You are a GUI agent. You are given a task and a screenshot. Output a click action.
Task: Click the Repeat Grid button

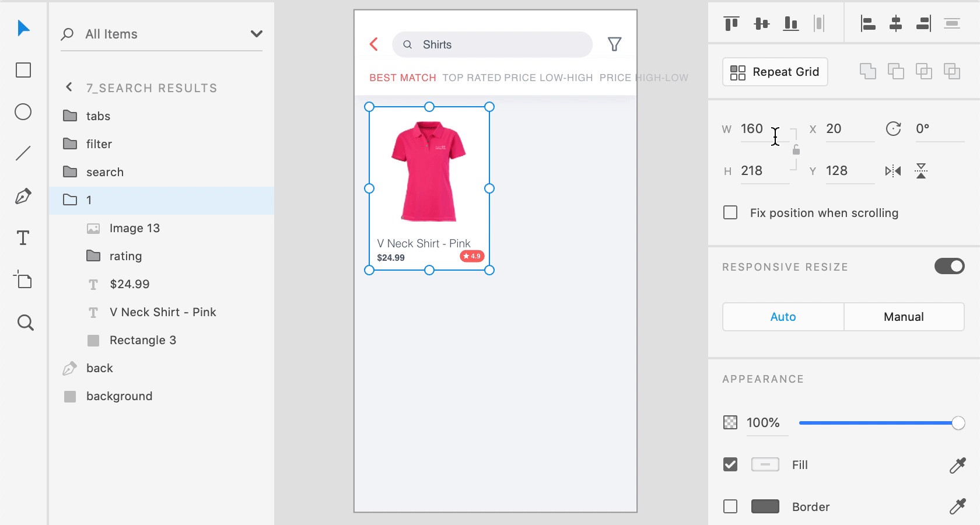(x=775, y=72)
